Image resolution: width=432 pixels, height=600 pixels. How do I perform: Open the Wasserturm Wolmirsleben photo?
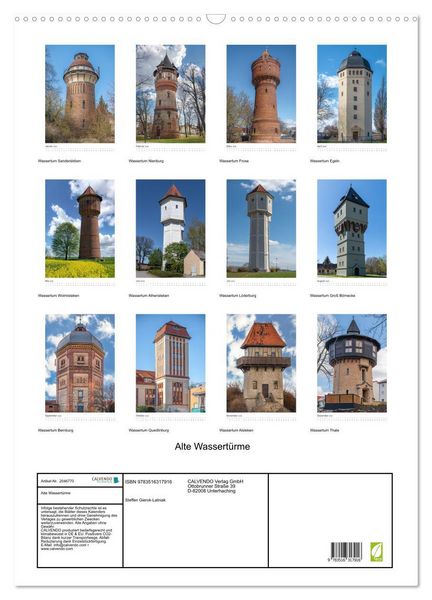pyautogui.click(x=80, y=228)
